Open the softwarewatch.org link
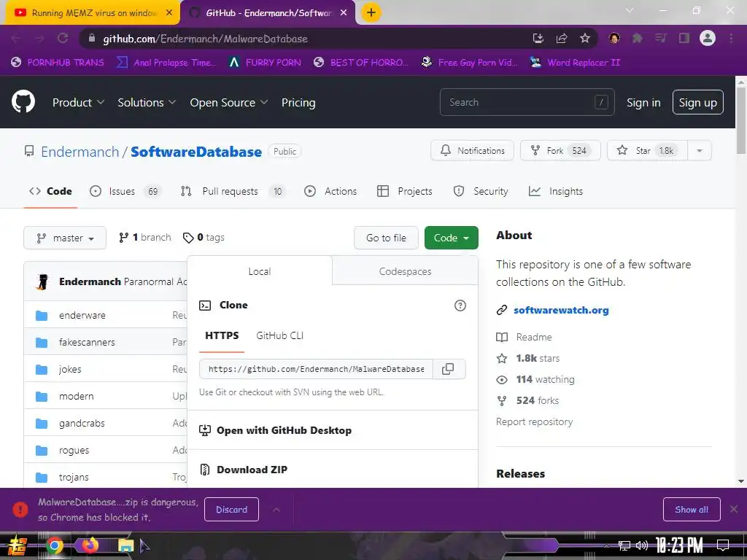 561,310
